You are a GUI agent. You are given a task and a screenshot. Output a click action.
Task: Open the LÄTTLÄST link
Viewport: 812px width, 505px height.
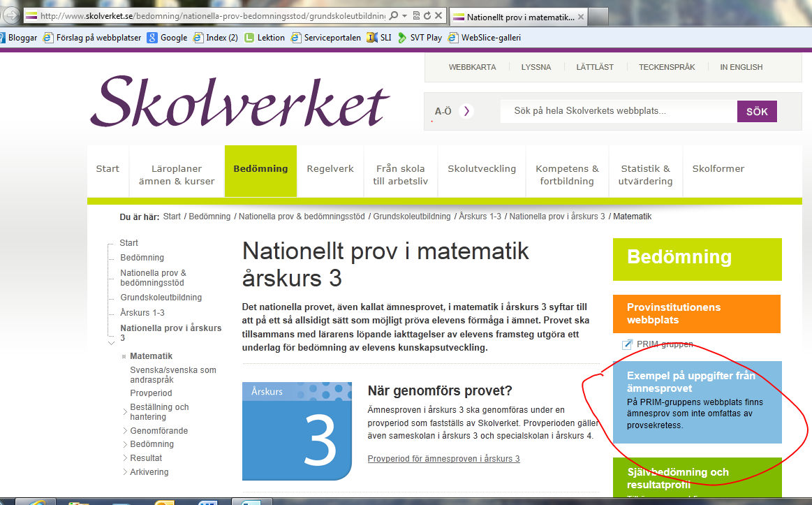click(595, 67)
